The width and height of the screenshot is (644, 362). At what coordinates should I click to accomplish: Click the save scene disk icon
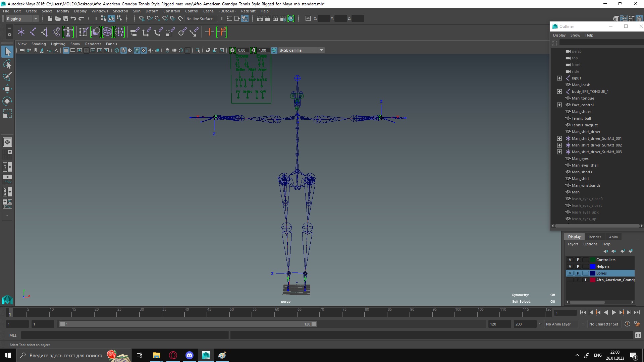click(x=66, y=19)
